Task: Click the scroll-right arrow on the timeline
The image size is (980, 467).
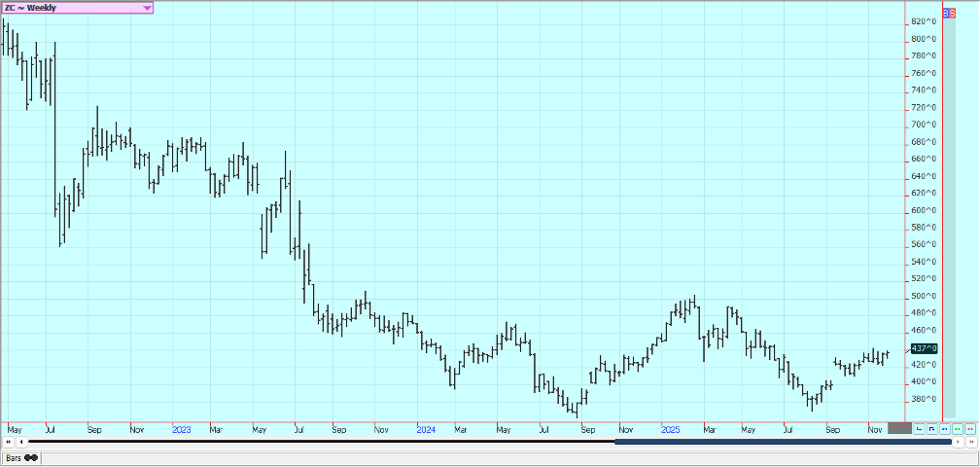Action: coord(960,442)
